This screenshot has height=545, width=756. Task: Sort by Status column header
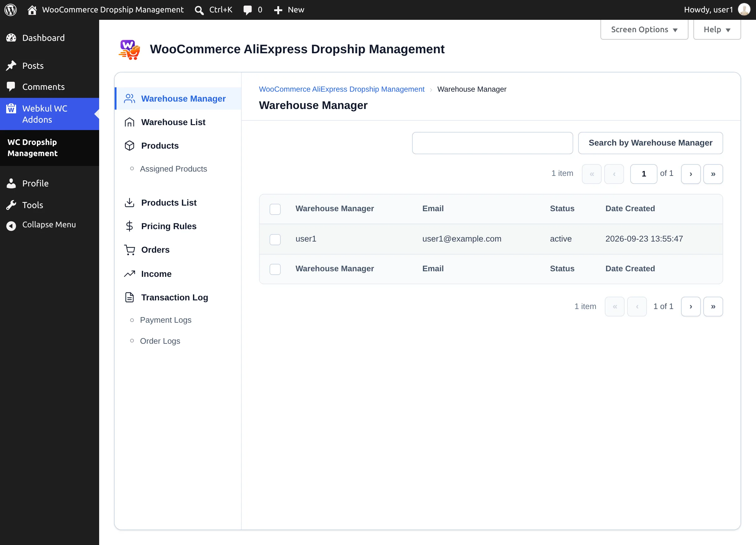point(562,208)
